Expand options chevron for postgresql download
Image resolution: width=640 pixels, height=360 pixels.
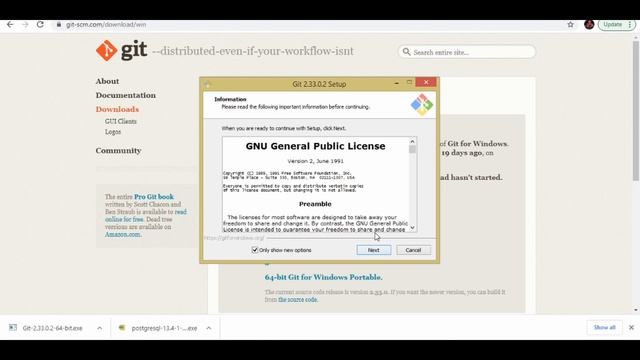tap(209, 328)
